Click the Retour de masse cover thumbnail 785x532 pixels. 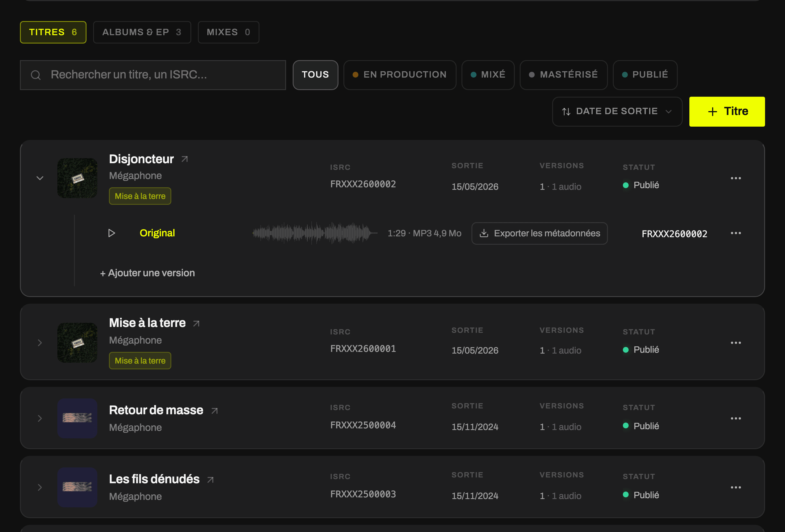(77, 418)
